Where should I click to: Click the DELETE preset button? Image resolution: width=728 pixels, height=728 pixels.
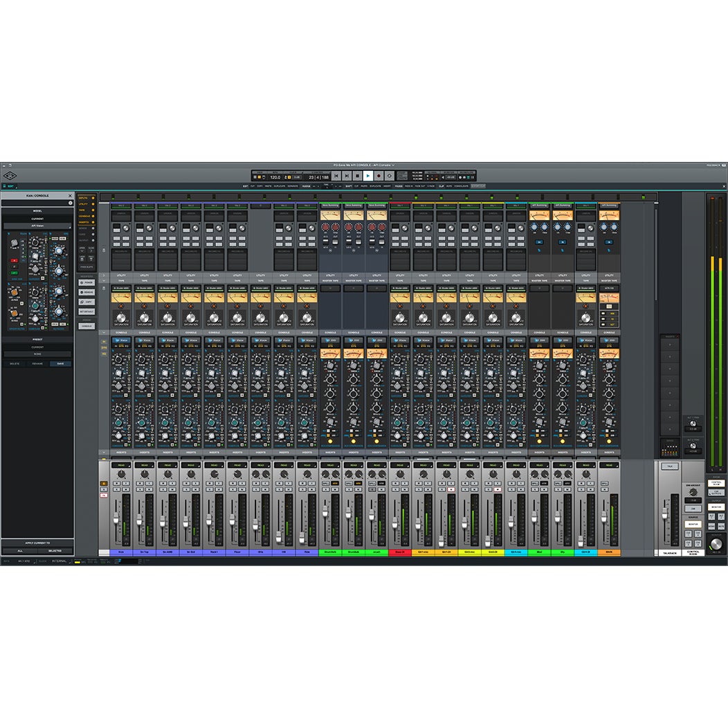[15, 363]
